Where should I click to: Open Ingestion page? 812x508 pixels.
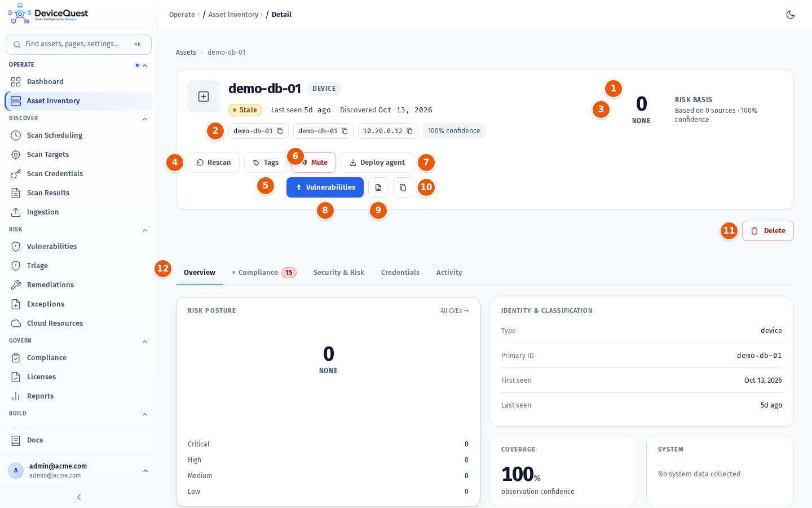tap(78, 212)
